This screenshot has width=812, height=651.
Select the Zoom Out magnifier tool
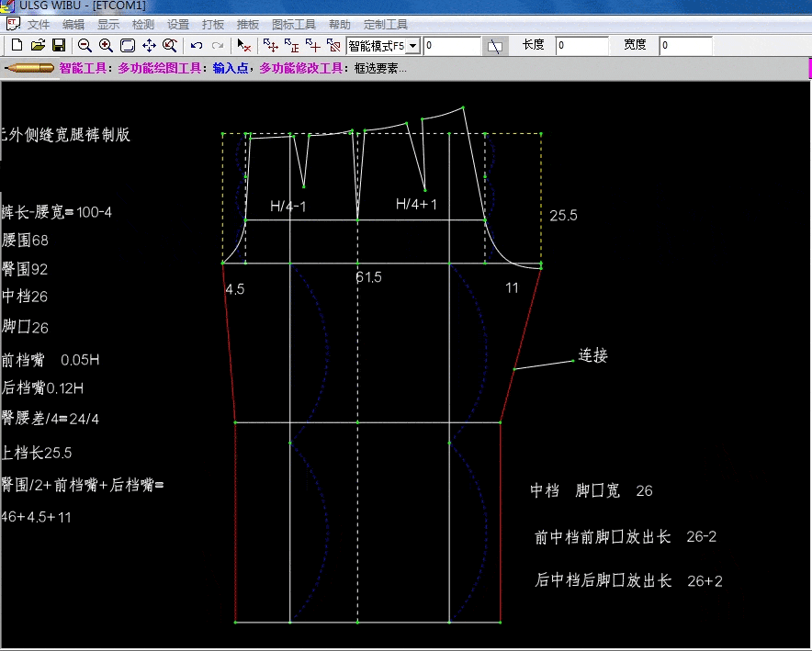click(x=85, y=44)
